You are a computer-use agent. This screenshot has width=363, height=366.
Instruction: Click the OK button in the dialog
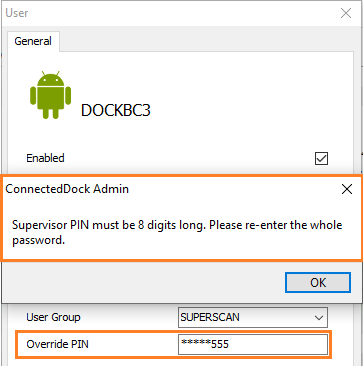click(318, 283)
